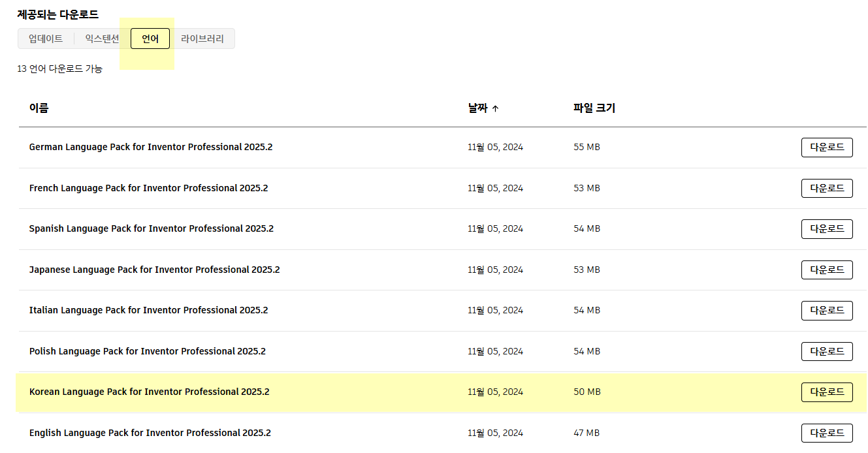Select the Spanish Language Pack name
This screenshot has height=453, width=868.
coord(152,228)
